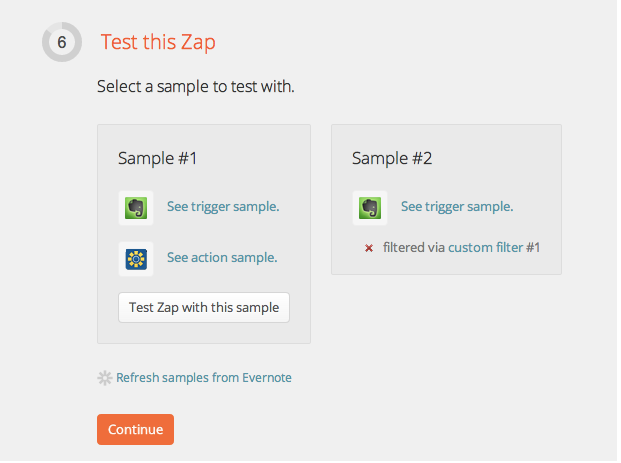
Task: Open the "custom filter #1" link
Action: 494,247
